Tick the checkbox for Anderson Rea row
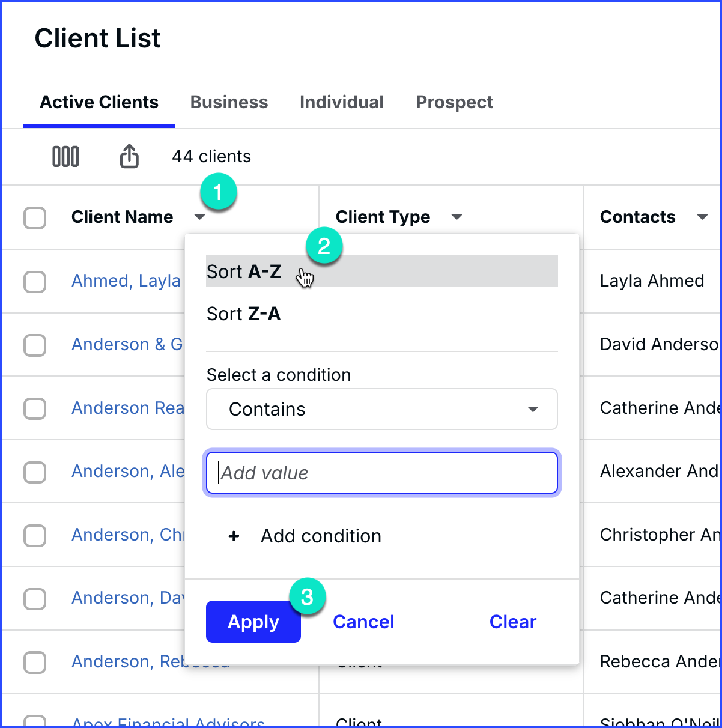Image resolution: width=722 pixels, height=728 pixels. (x=35, y=408)
